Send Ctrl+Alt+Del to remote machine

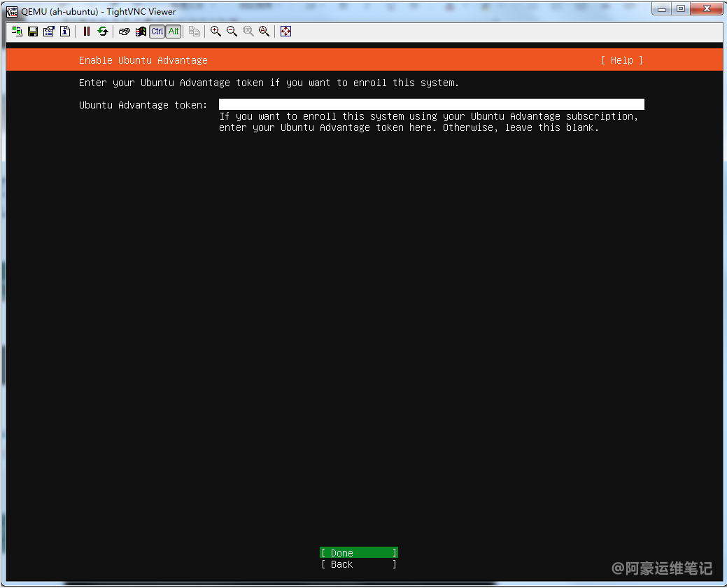[x=125, y=31]
